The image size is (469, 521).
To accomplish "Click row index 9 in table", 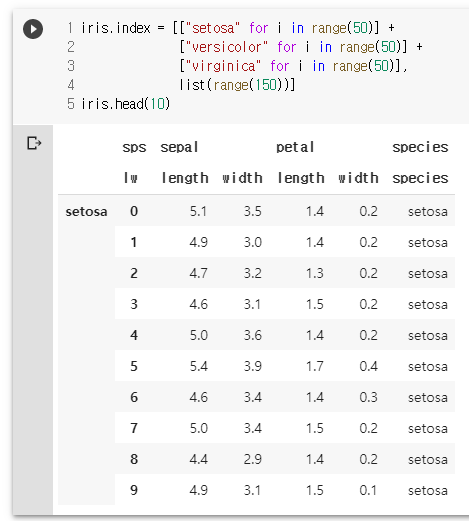I will tap(134, 490).
